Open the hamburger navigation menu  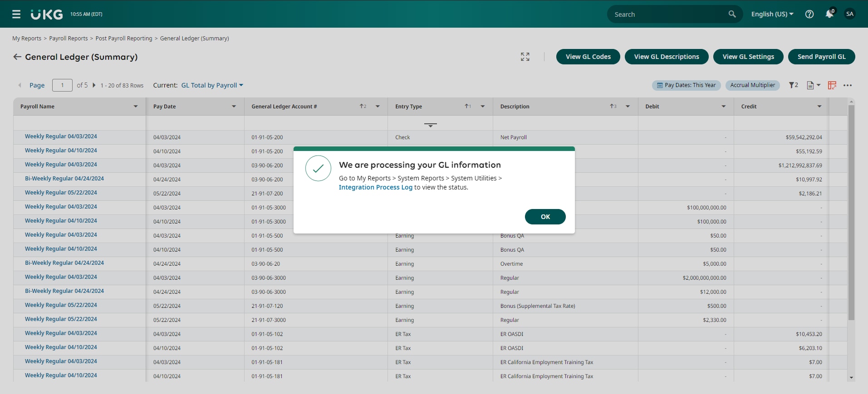click(16, 15)
